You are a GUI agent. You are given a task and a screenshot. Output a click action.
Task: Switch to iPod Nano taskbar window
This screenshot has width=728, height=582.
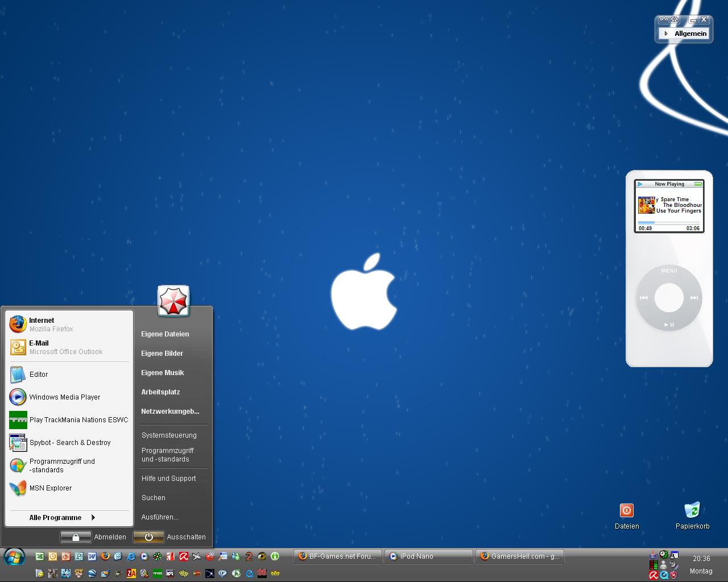pos(429,556)
